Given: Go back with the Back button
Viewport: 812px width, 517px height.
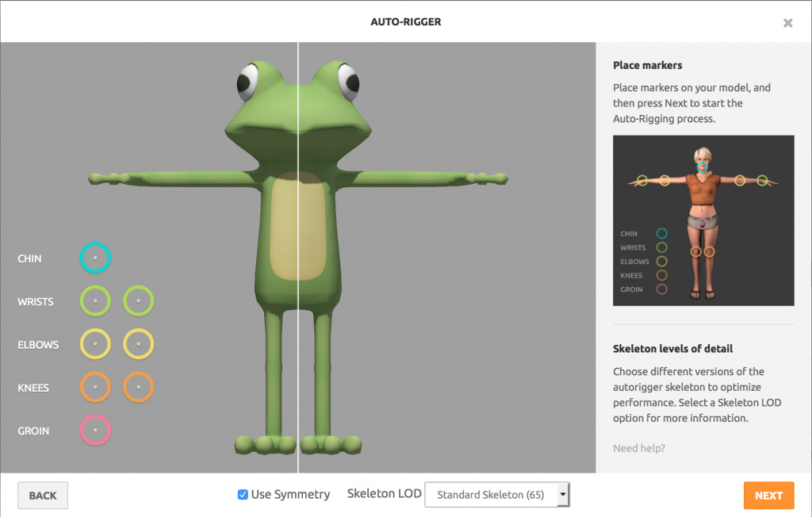Looking at the screenshot, I should [43, 496].
